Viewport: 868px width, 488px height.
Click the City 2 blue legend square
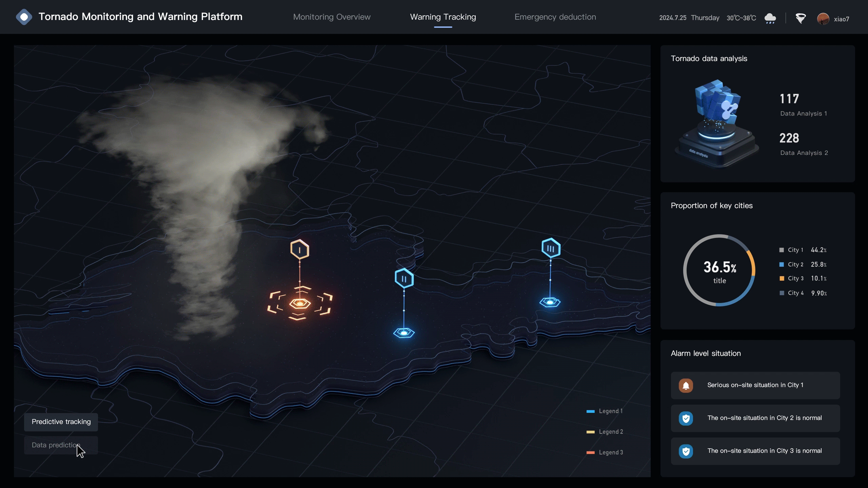click(782, 264)
